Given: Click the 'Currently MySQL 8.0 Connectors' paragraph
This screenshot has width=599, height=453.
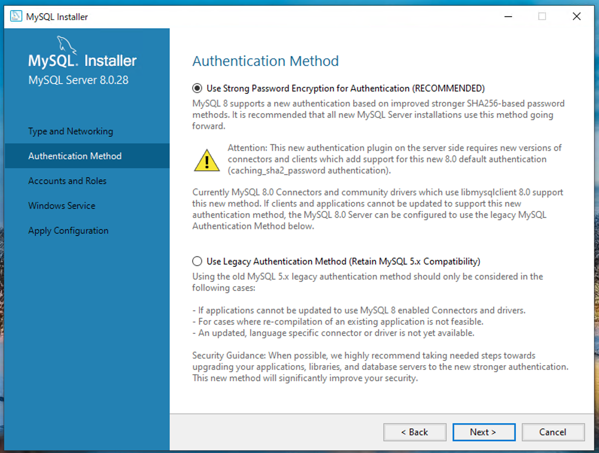Looking at the screenshot, I should click(377, 209).
